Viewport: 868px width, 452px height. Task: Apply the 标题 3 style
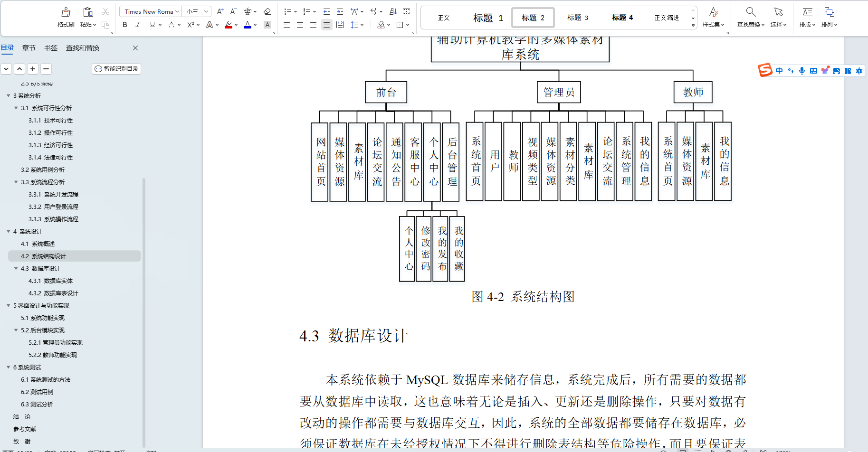pyautogui.click(x=578, y=18)
